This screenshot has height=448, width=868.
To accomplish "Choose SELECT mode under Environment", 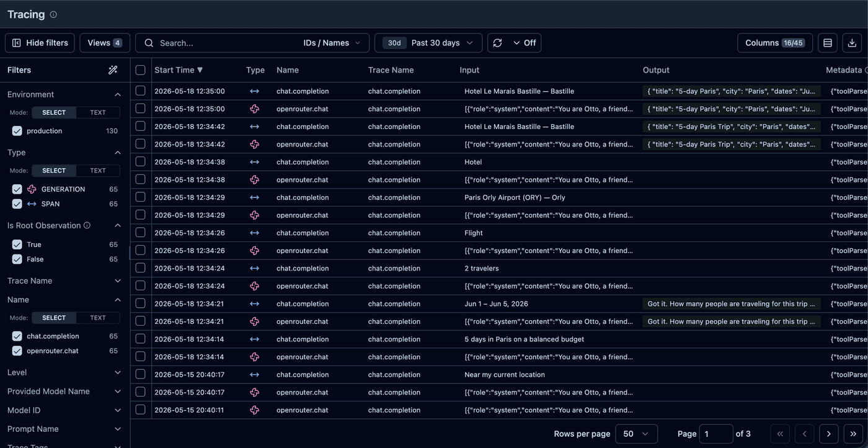I will pyautogui.click(x=54, y=112).
